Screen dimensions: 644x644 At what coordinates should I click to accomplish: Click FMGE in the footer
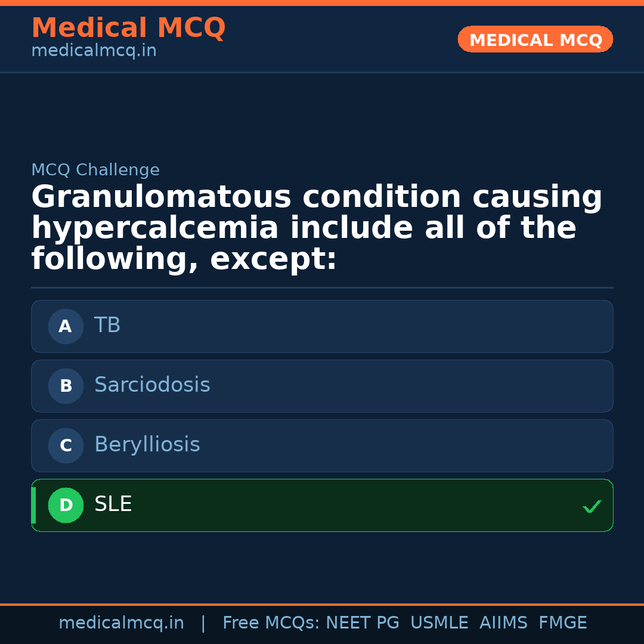[563, 623]
